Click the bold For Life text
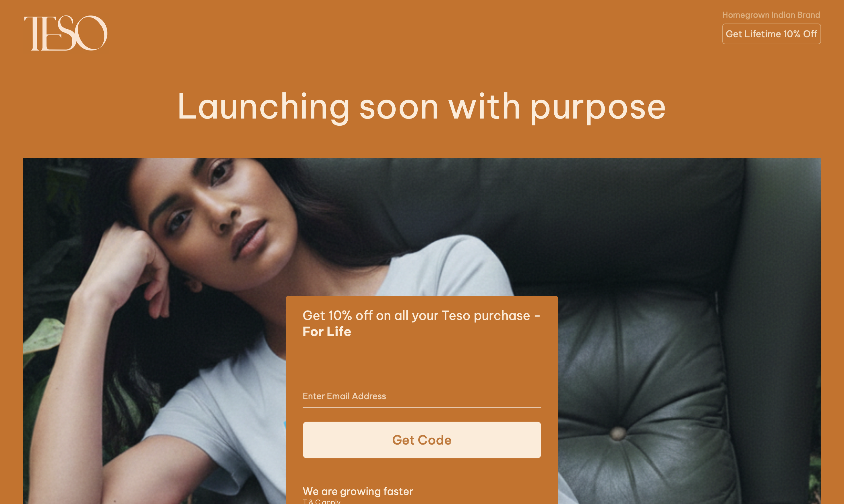This screenshot has width=844, height=504. tap(327, 332)
